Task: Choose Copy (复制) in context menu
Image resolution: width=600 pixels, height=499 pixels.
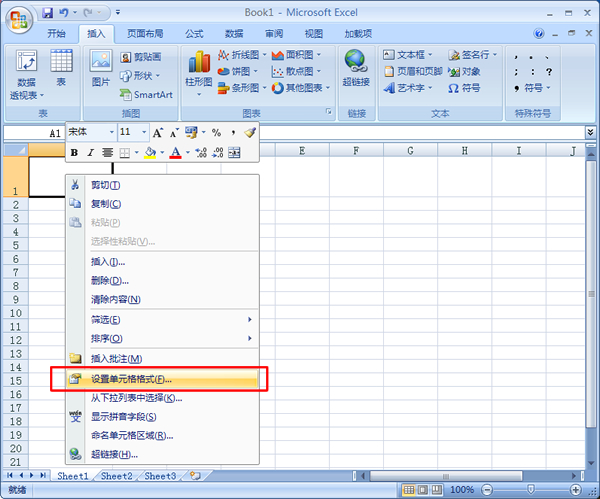Action: click(x=162, y=204)
